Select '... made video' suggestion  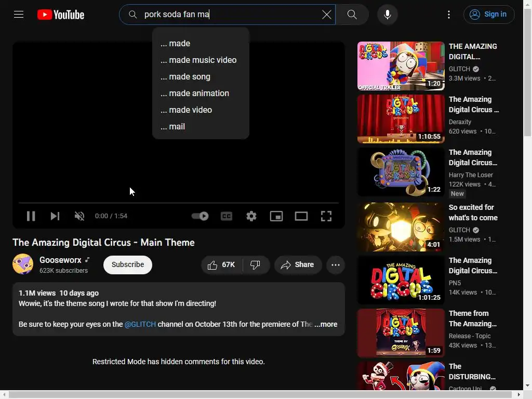[x=201, y=110]
